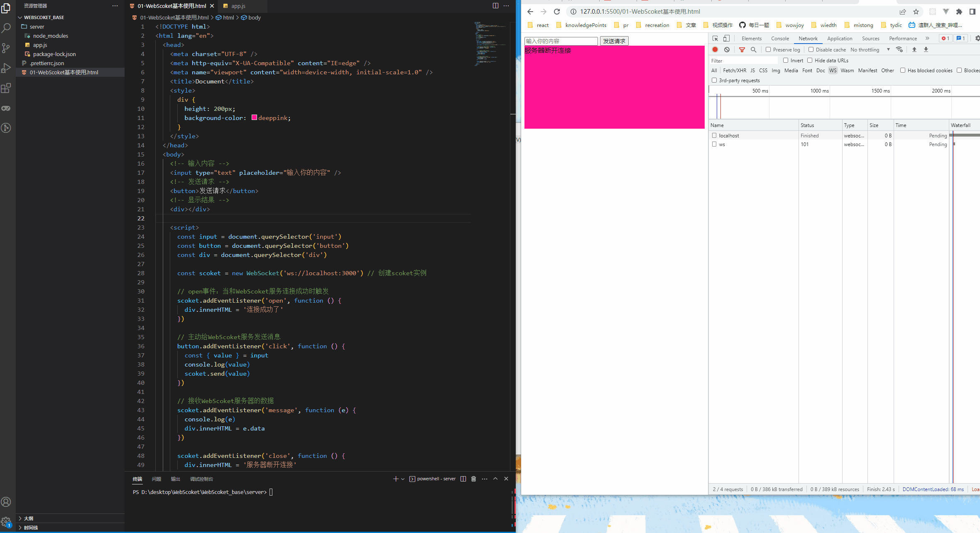Tick the Hide data URLs checkbox
The height and width of the screenshot is (533, 980).
(809, 61)
